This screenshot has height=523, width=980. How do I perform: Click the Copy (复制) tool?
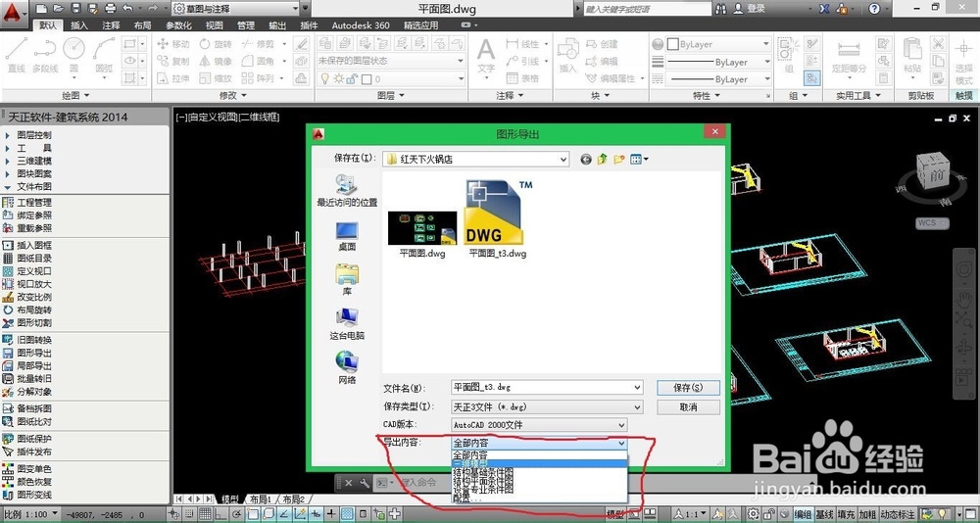coord(173,62)
